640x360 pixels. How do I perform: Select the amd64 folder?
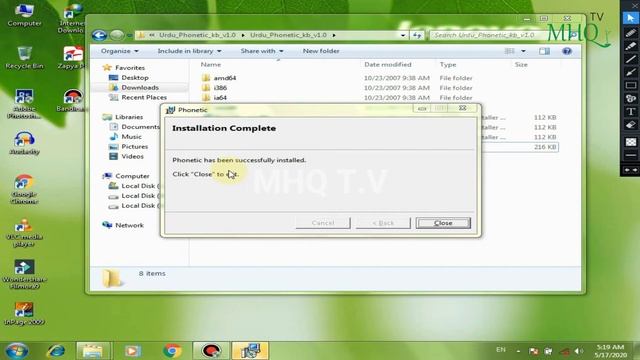(224, 78)
